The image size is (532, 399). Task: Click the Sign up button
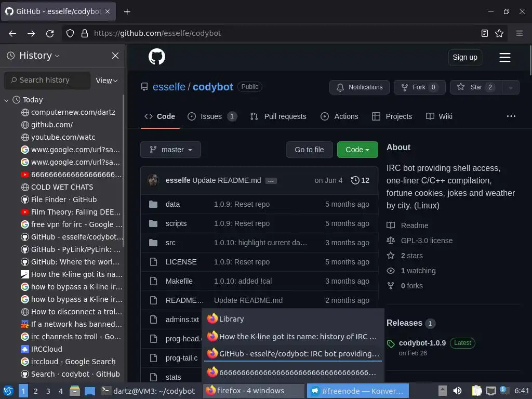coord(465,57)
